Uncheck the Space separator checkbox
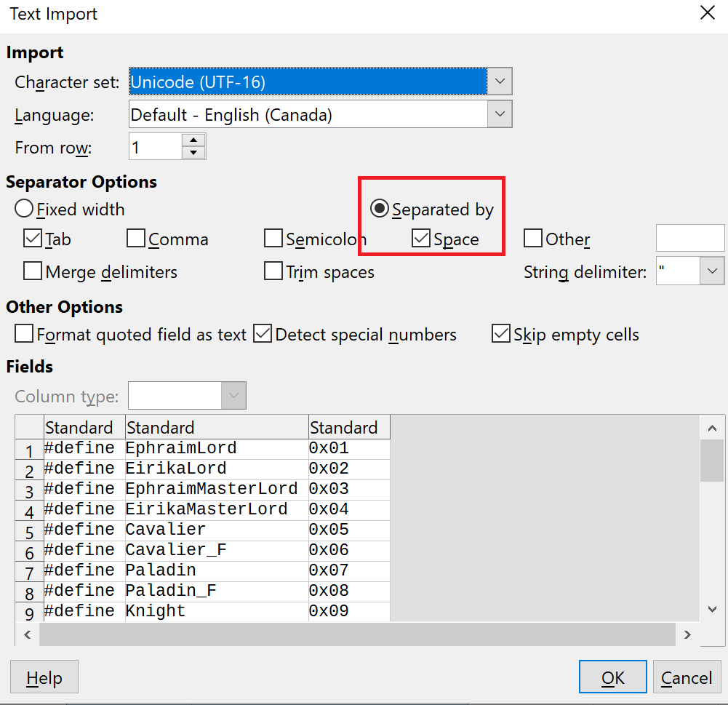Viewport: 728px width, 705px height. pos(421,238)
